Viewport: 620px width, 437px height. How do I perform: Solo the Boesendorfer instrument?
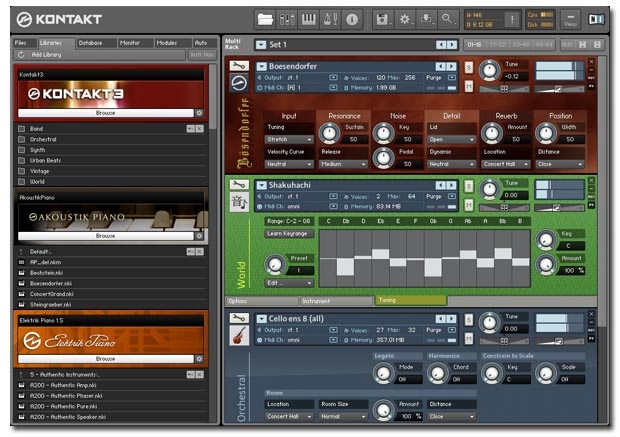(x=469, y=67)
